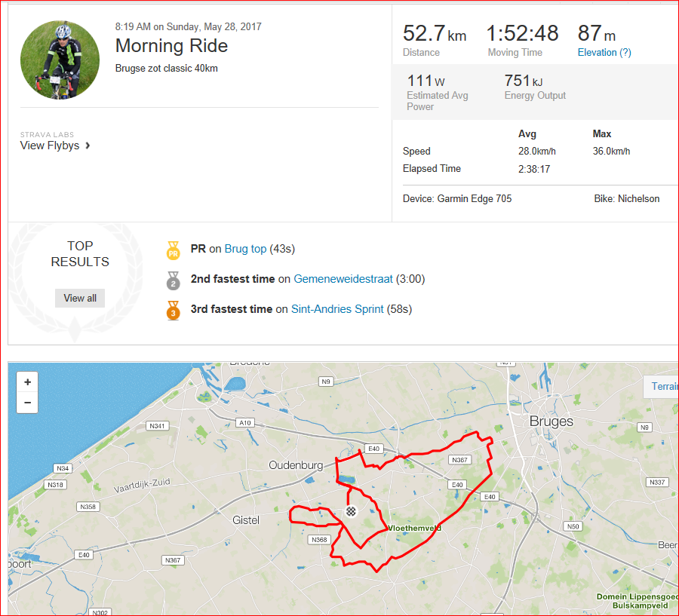Click the silver 2nd place medal icon
The height and width of the screenshot is (616, 679).
pos(174,280)
